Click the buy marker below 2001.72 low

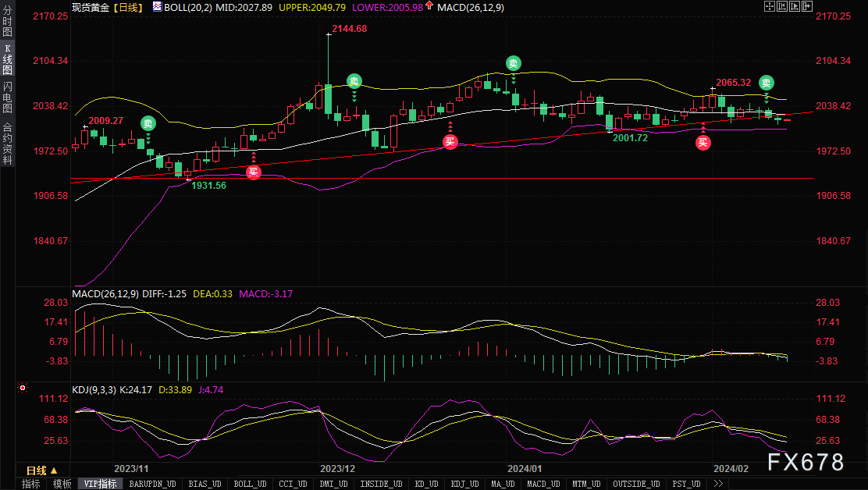click(x=703, y=142)
